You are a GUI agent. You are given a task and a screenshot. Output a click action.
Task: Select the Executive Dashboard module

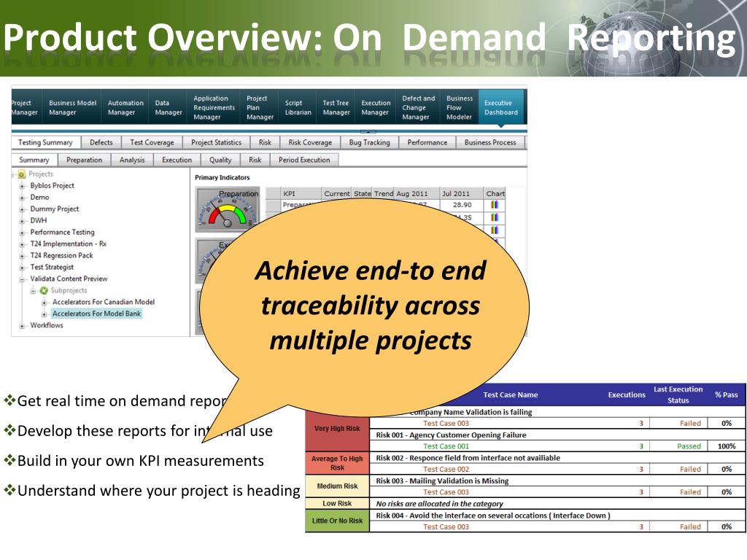tap(500, 108)
